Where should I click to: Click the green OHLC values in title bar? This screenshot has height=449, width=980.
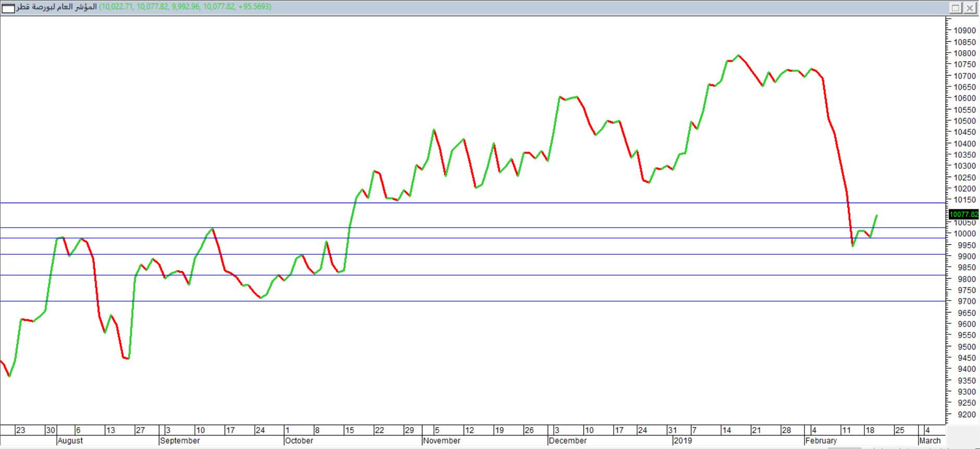[185, 7]
